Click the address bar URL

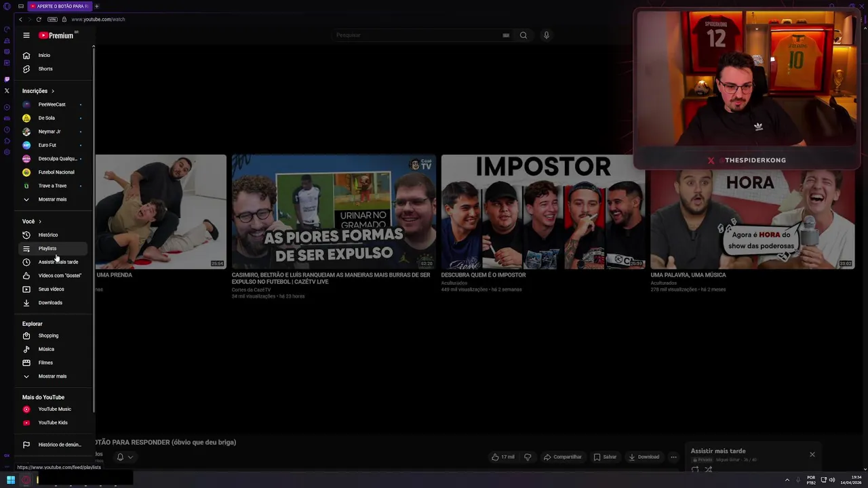[98, 19]
